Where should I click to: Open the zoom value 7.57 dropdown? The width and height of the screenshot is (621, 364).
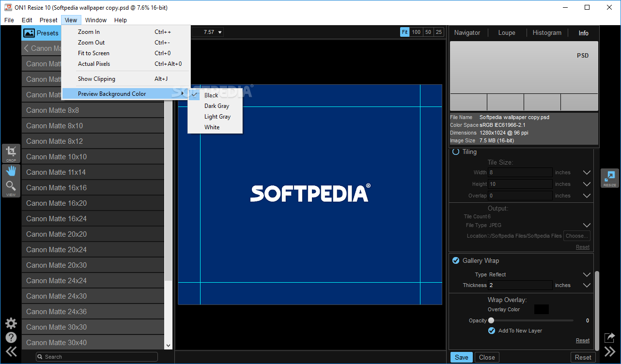(220, 32)
